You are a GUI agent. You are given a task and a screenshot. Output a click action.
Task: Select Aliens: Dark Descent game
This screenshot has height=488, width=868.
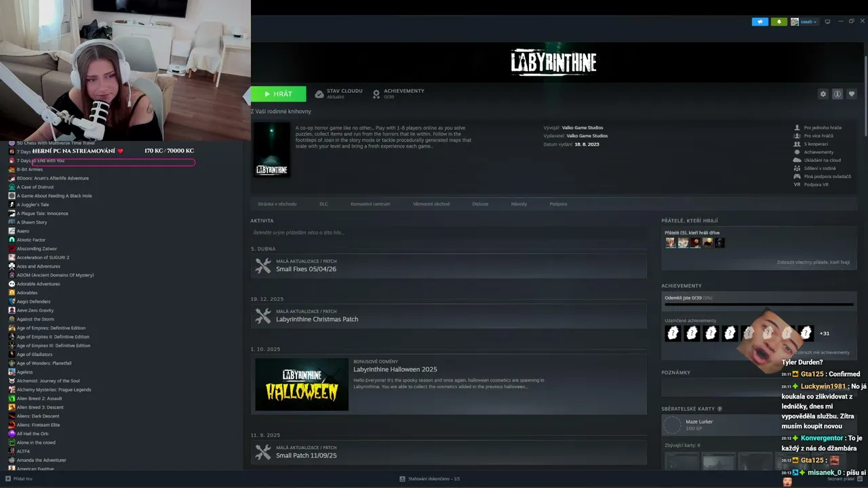pyautogui.click(x=38, y=416)
